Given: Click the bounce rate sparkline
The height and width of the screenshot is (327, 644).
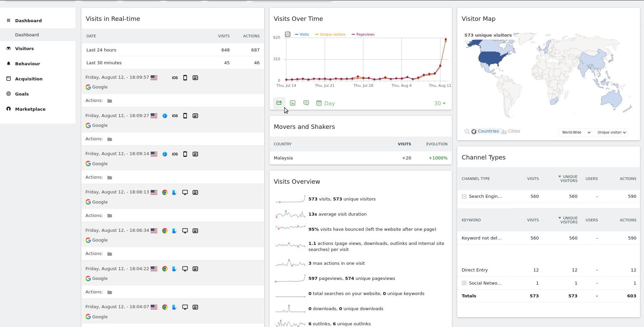Looking at the screenshot, I should click(290, 228).
